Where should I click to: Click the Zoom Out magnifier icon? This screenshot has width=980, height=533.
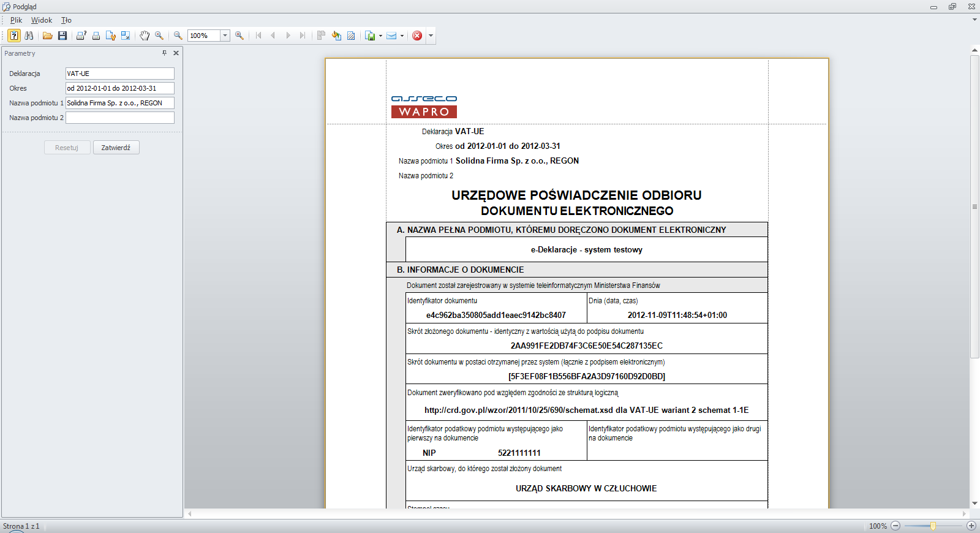coord(178,36)
